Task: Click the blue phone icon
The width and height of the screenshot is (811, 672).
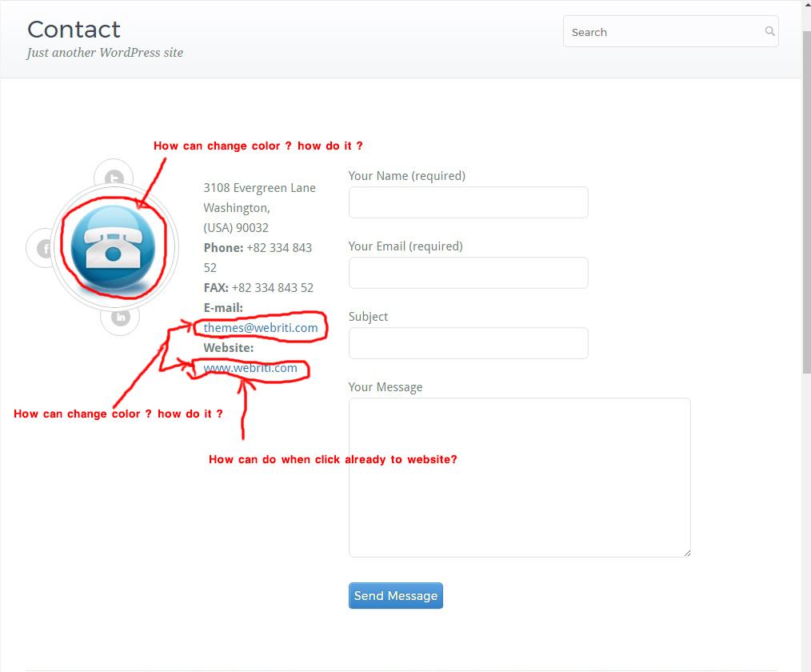Action: tap(114, 246)
